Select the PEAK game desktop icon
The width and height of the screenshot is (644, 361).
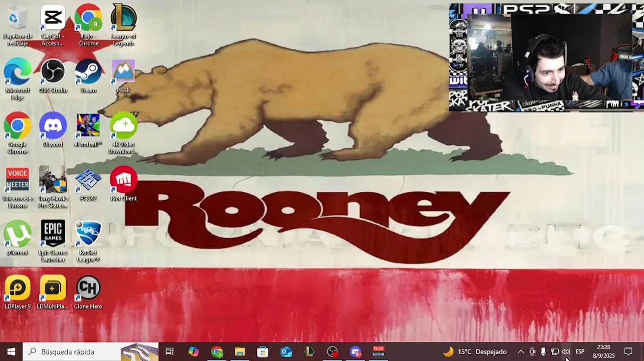click(123, 77)
